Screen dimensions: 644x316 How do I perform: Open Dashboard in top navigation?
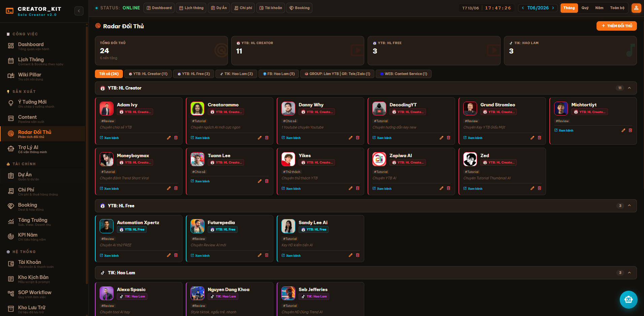pyautogui.click(x=159, y=8)
